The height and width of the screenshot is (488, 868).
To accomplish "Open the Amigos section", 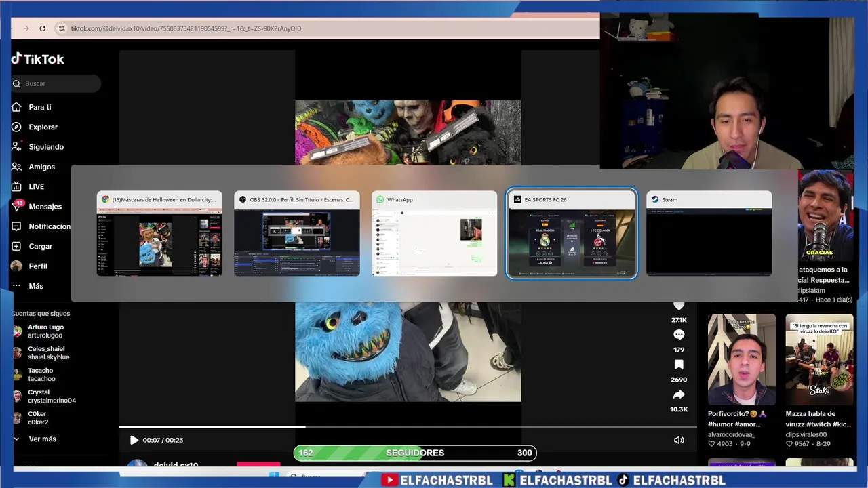I will [x=41, y=167].
